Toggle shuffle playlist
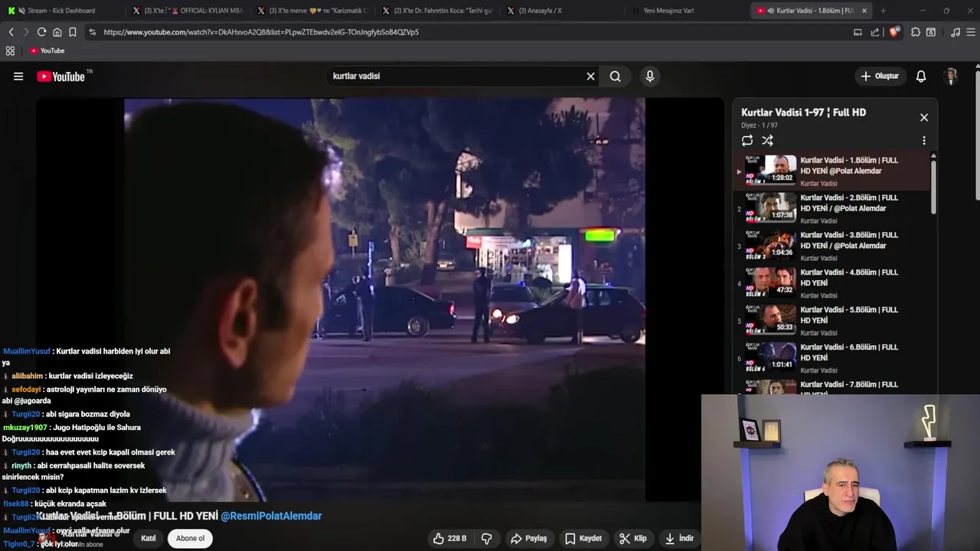 click(767, 141)
